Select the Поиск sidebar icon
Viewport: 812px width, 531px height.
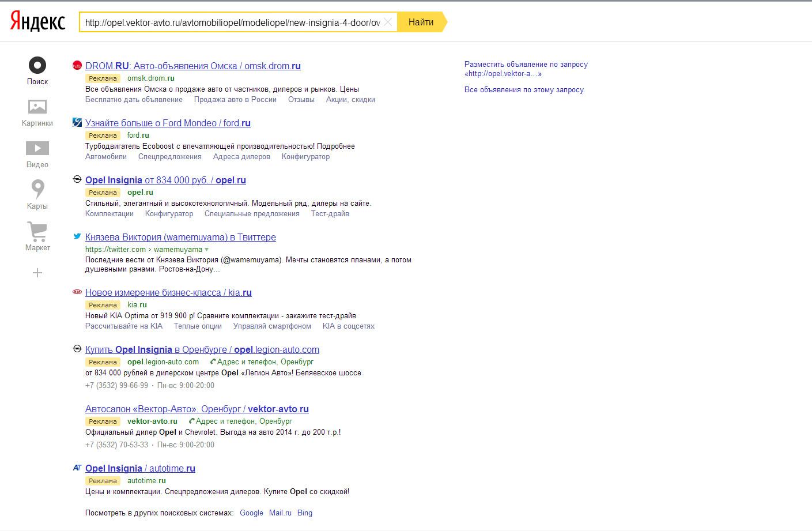click(37, 65)
